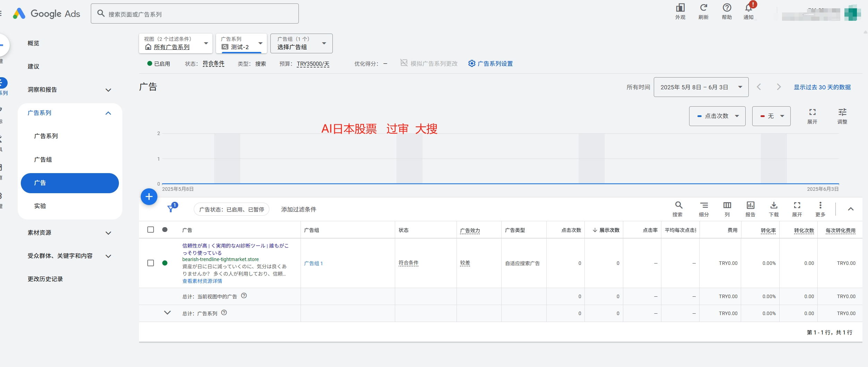The width and height of the screenshot is (868, 367).
Task: Collapse the chart with up chevron
Action: (851, 209)
